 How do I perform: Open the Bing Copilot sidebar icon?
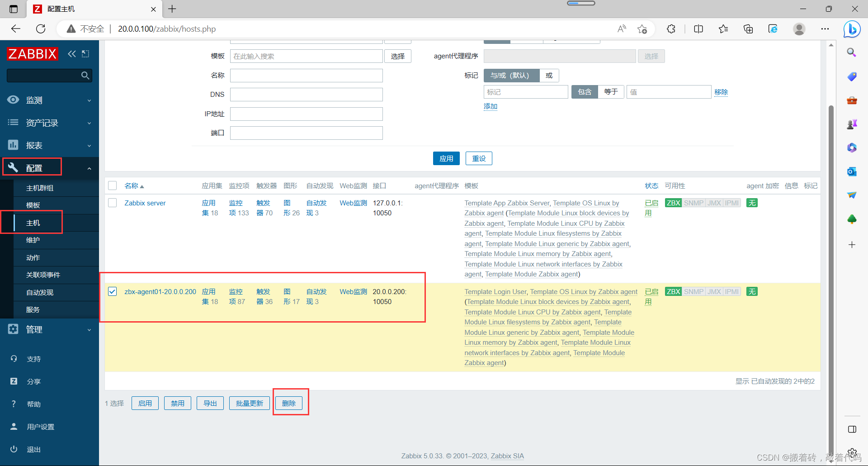[852, 29]
